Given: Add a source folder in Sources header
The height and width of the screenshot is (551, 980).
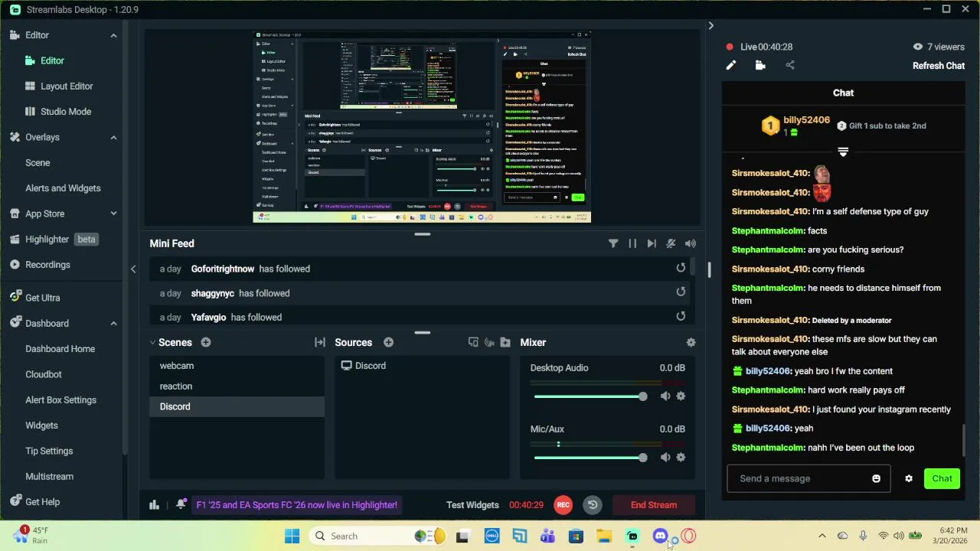Looking at the screenshot, I should click(505, 342).
